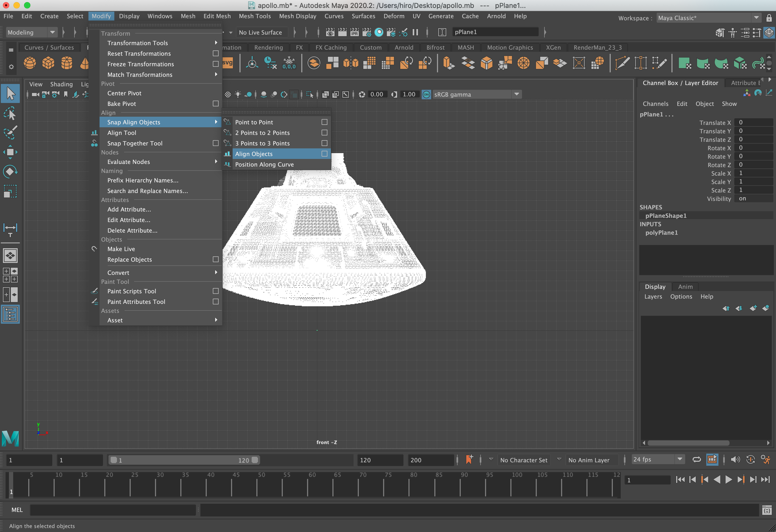
Task: Open the Align Objects option box
Action: [324, 154]
